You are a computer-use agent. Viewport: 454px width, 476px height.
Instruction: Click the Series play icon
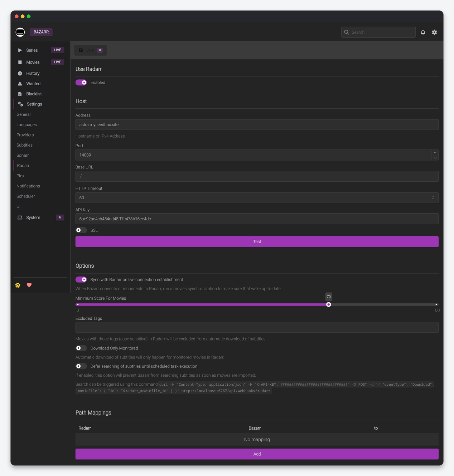(20, 50)
